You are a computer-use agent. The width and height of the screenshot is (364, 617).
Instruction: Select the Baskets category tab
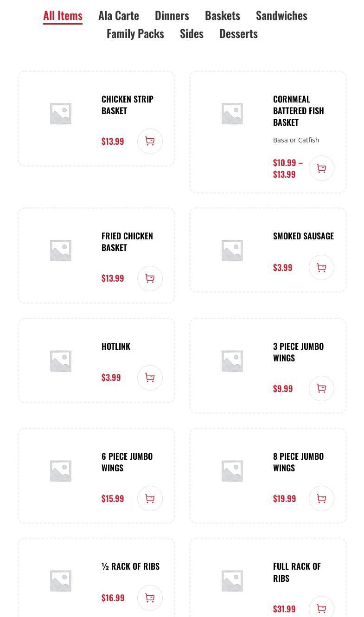click(223, 15)
